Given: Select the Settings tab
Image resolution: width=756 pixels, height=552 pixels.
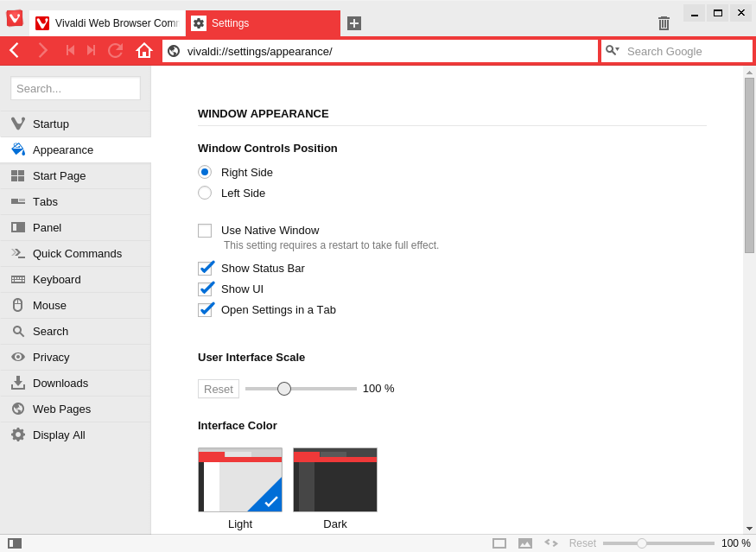Looking at the screenshot, I should point(263,23).
